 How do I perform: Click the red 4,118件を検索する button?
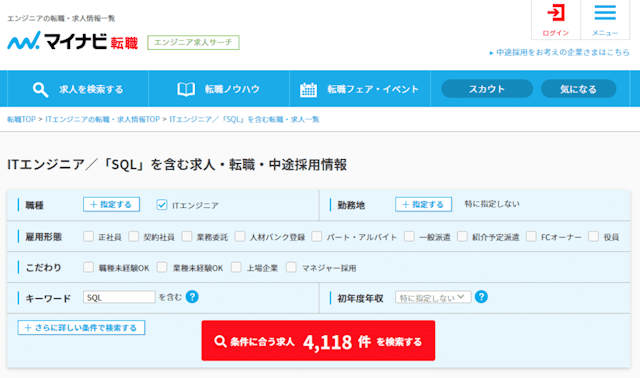(x=318, y=340)
